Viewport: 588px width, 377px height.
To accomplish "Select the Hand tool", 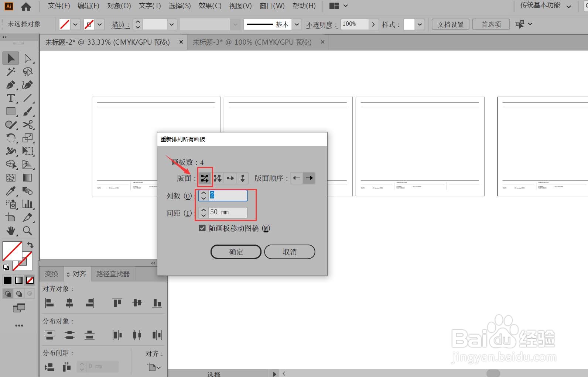I will click(11, 231).
